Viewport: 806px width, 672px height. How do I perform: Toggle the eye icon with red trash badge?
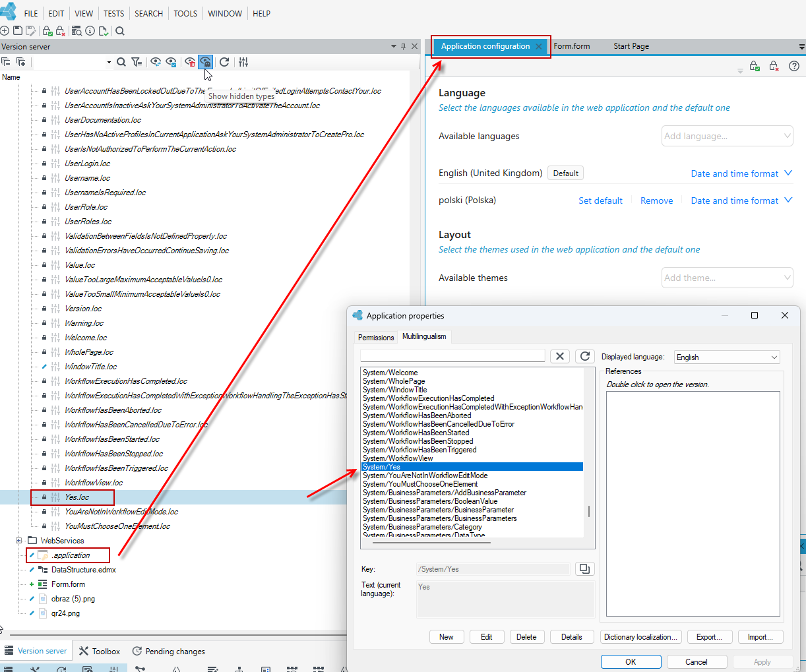(x=190, y=62)
